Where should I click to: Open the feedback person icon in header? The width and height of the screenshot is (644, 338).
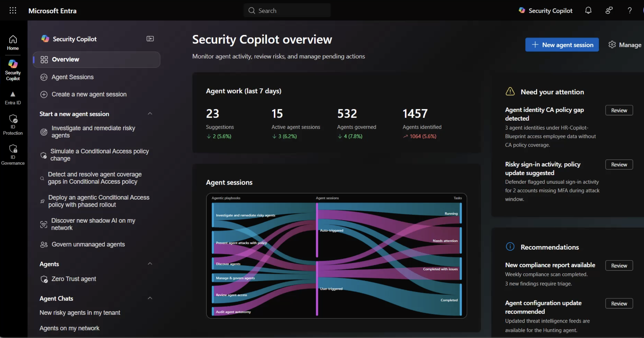point(609,11)
